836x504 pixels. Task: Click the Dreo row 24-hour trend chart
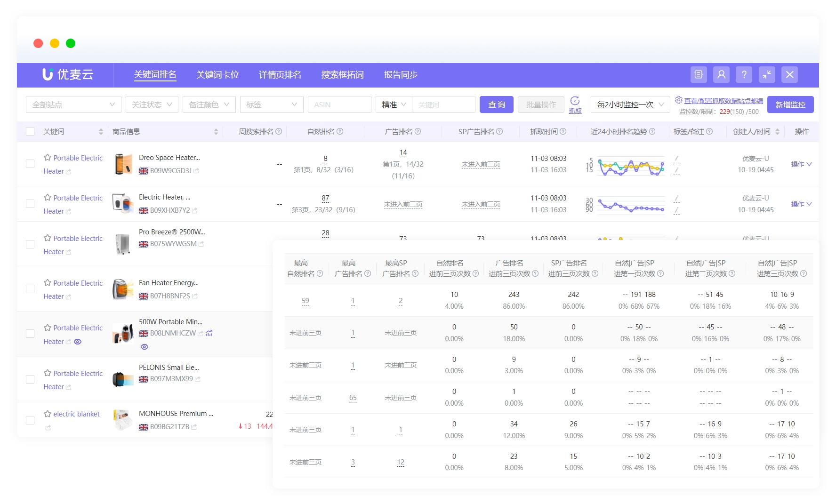pyautogui.click(x=631, y=167)
